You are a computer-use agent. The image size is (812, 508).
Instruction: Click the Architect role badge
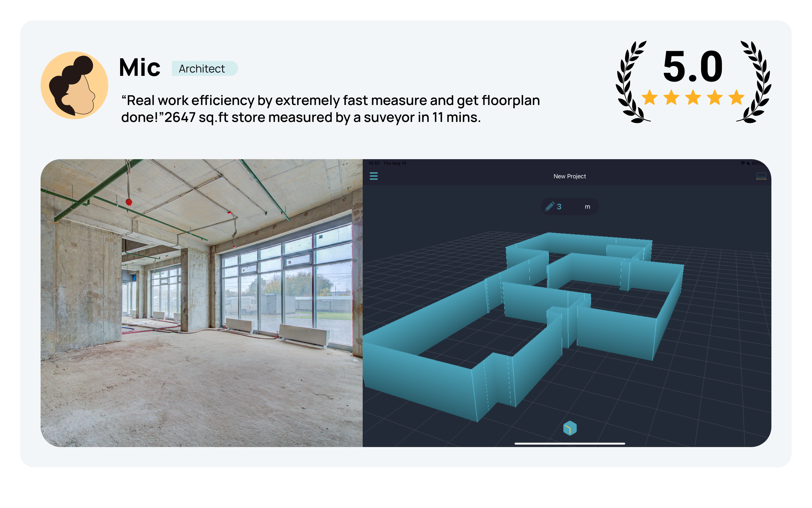click(x=205, y=69)
